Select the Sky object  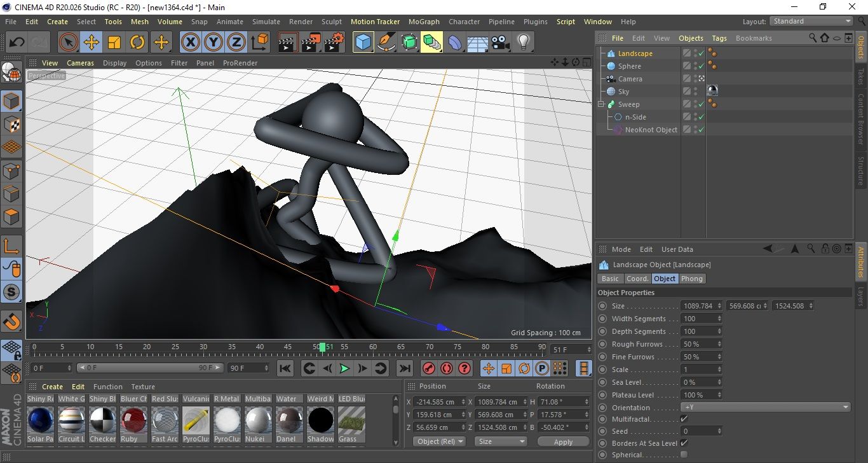(623, 92)
